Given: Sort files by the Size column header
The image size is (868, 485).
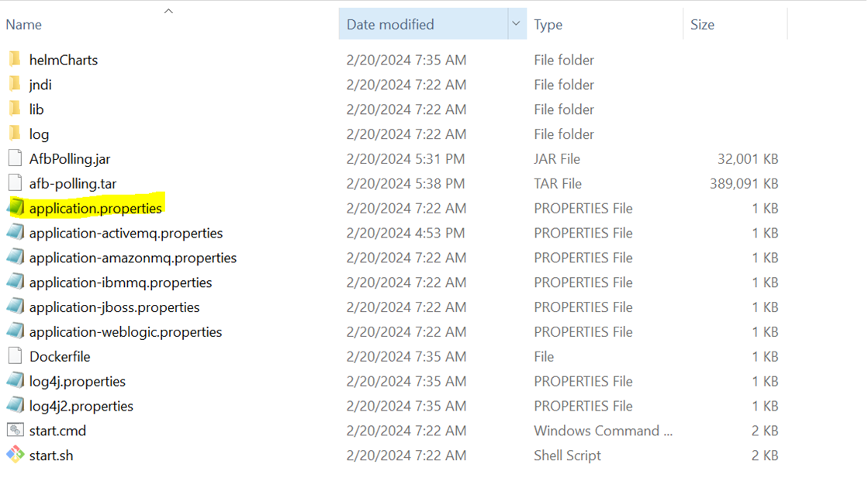Looking at the screenshot, I should pos(702,24).
